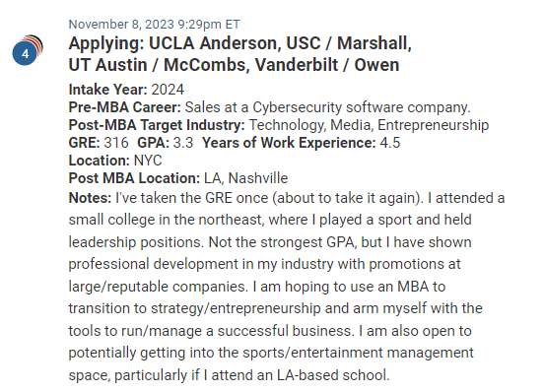
Task: Click the Post-MBA Target Industry label
Action: click(157, 125)
